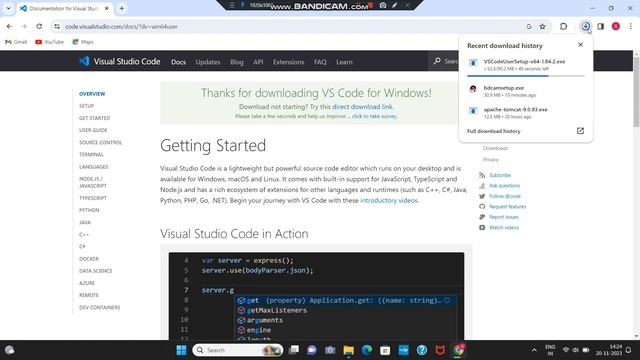
Task: Open Chrome side panel icon
Action: click(x=600, y=26)
